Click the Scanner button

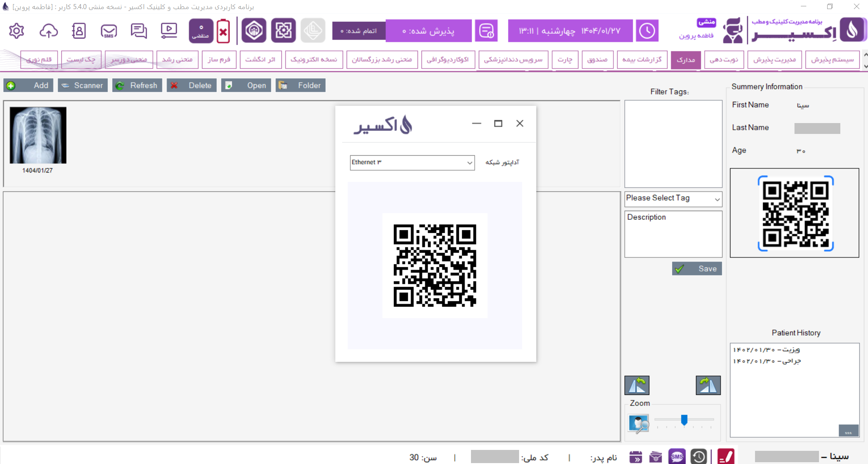click(83, 85)
